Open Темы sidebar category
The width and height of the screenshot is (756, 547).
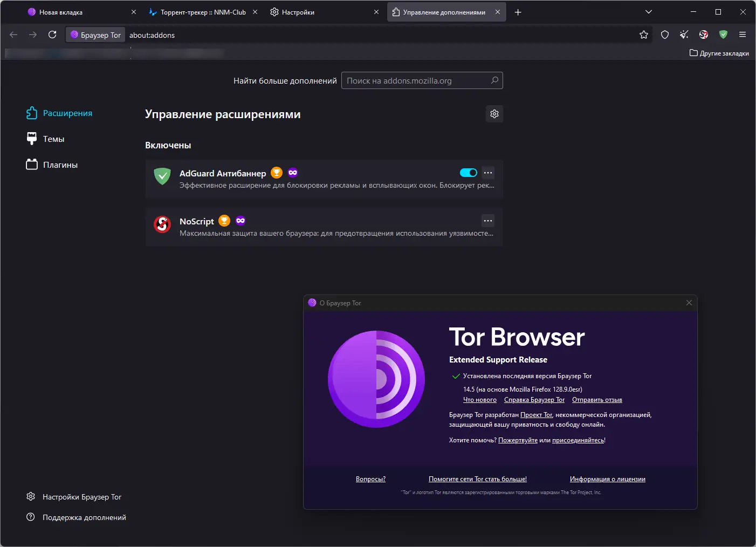(45, 139)
